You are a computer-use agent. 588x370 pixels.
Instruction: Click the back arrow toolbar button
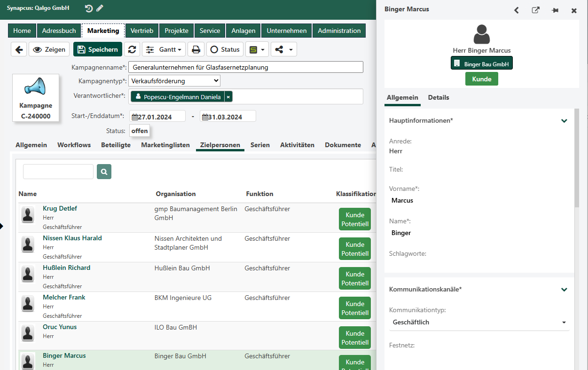(x=18, y=49)
